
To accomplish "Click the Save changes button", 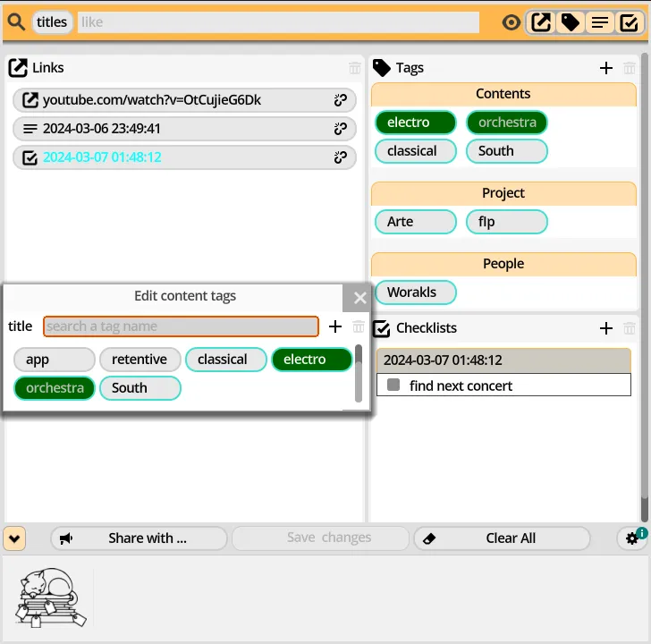I will click(x=320, y=538).
